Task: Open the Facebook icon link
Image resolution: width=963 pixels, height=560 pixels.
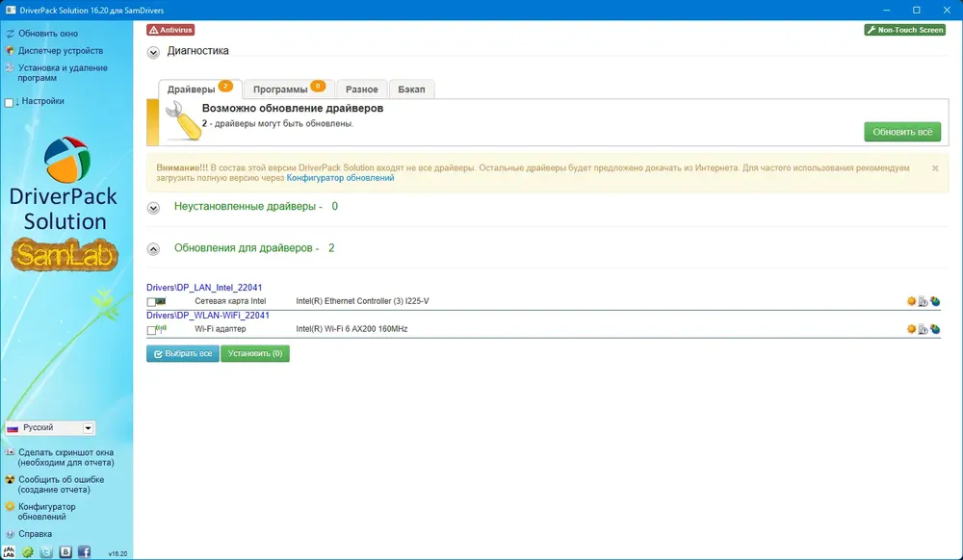Action: 84,551
